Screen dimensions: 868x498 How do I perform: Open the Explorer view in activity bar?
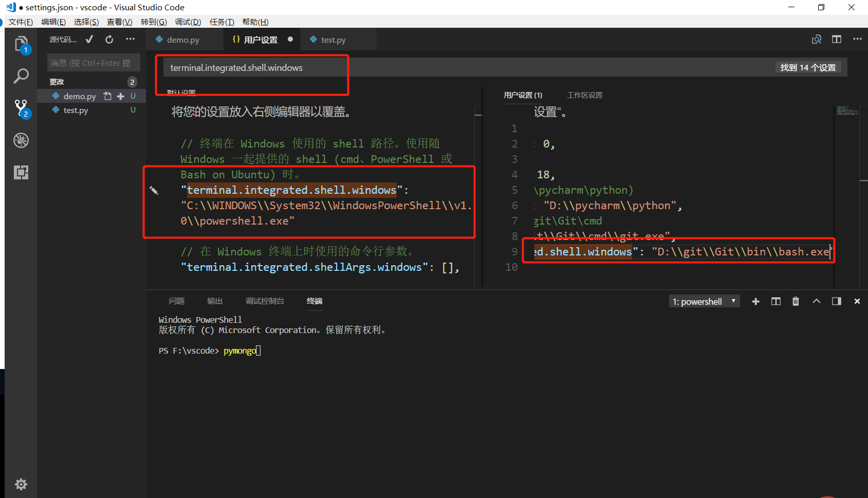click(21, 44)
